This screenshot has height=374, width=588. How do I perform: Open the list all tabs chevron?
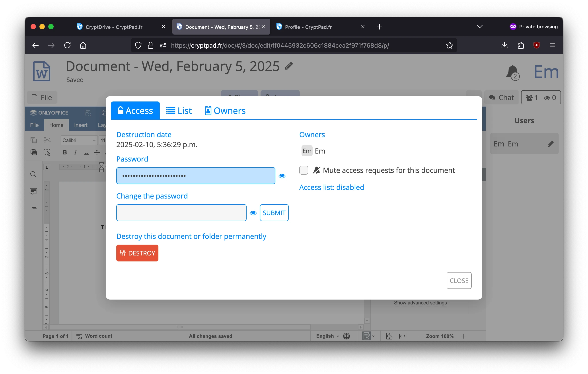[480, 27]
